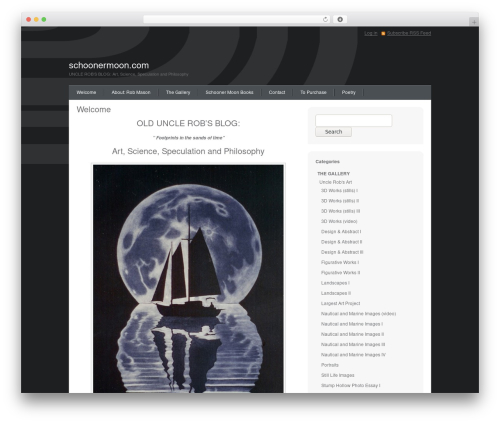The width and height of the screenshot is (500, 423).
Task: Open Portraits category
Action: pyautogui.click(x=330, y=365)
